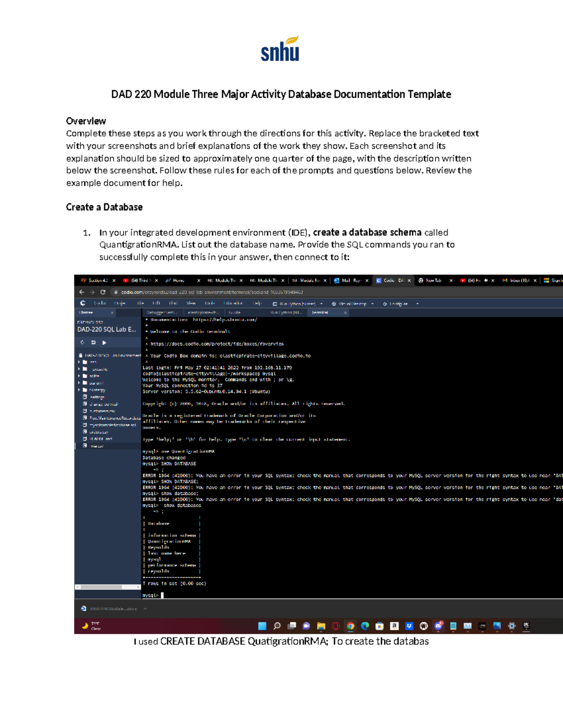The height and width of the screenshot is (728, 563).
Task: Open the export/share icon in sidebar toolbar
Action: [x=92, y=342]
